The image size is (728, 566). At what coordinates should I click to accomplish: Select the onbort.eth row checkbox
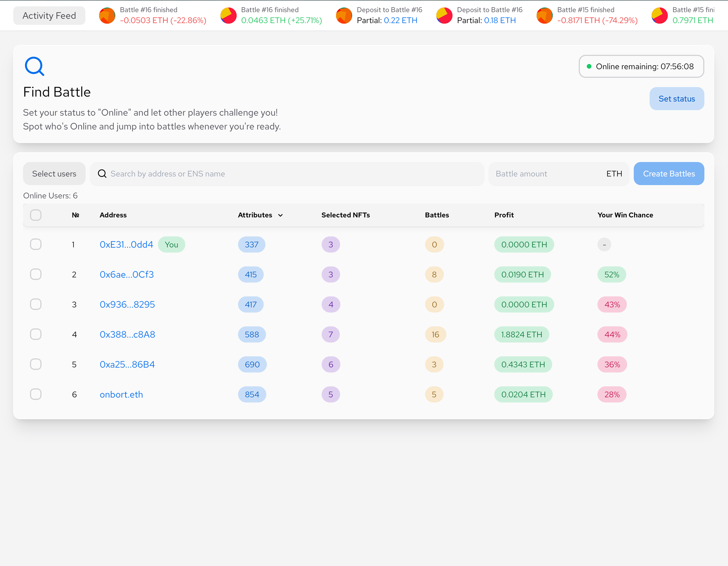36,394
